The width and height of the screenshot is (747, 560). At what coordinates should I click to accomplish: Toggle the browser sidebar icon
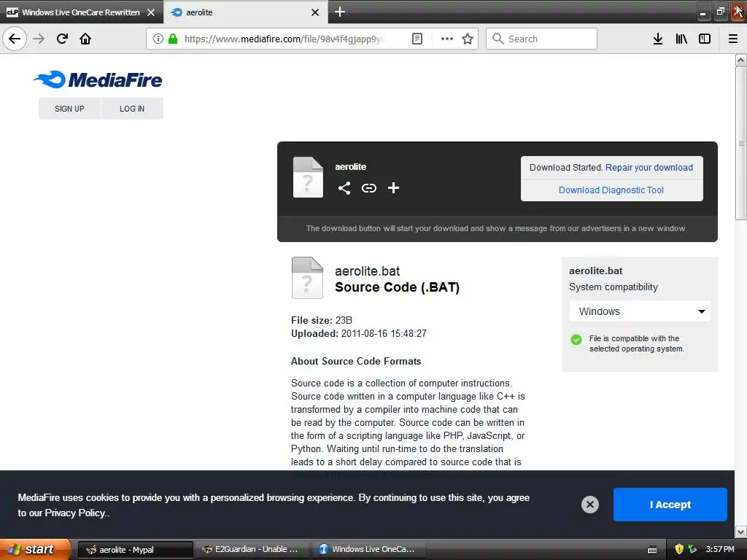(705, 39)
